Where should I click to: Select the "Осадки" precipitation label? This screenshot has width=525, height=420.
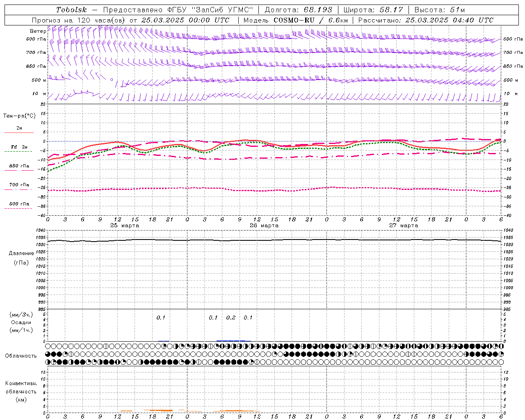(x=21, y=322)
